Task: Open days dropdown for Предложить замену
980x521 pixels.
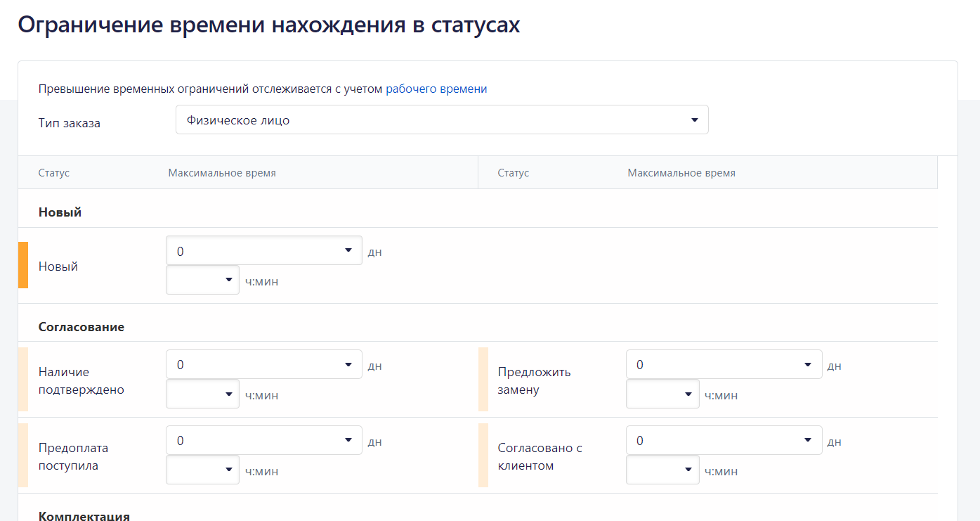Action: pyautogui.click(x=724, y=365)
